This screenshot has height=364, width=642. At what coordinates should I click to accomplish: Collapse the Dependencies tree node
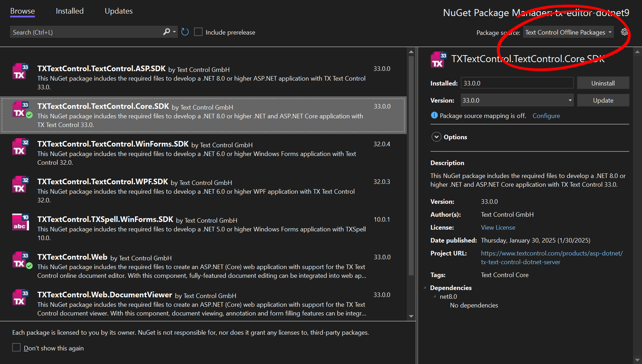coord(425,288)
